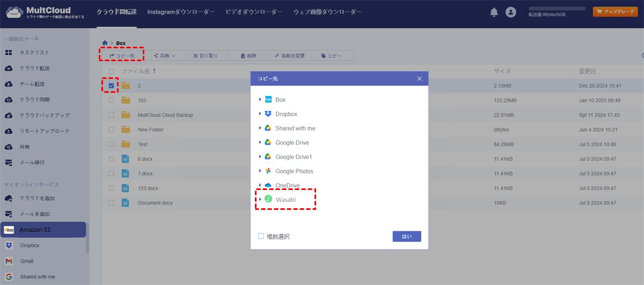Sort by サイズ column header
Screen dimensions: 644x285
tap(502, 71)
